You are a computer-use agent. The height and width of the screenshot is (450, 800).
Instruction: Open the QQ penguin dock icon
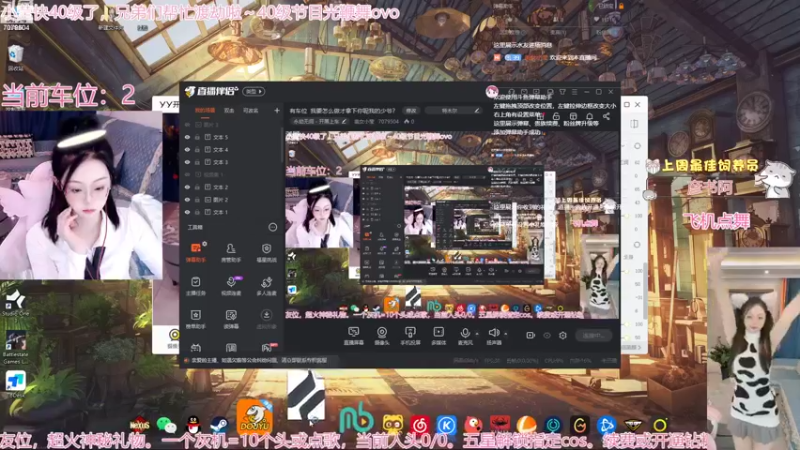193,424
